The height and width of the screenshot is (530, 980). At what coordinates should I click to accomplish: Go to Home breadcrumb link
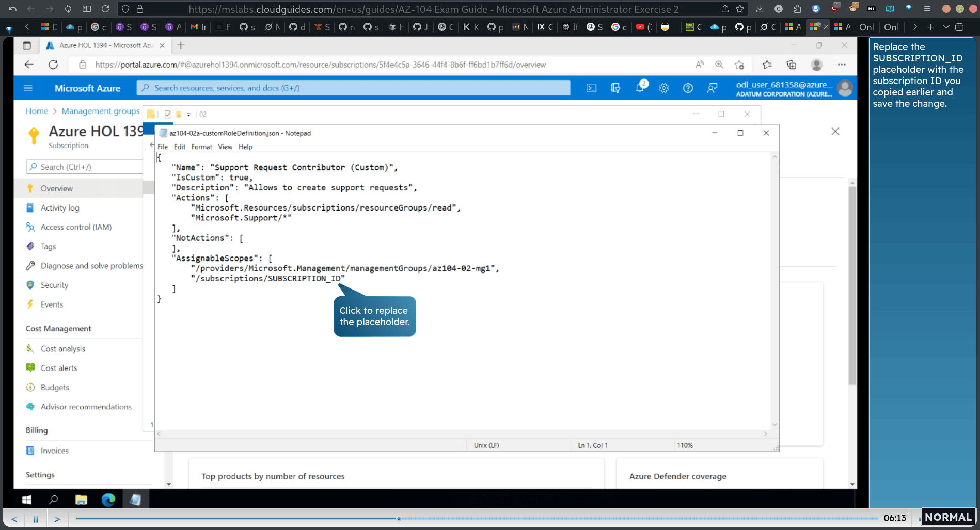(x=37, y=111)
